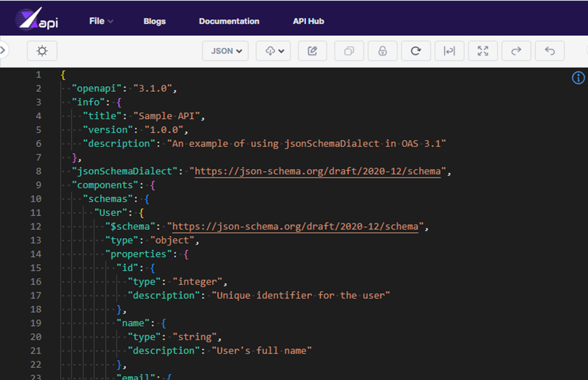Click the lock icon on the toolbar
588x380 pixels.
[382, 51]
